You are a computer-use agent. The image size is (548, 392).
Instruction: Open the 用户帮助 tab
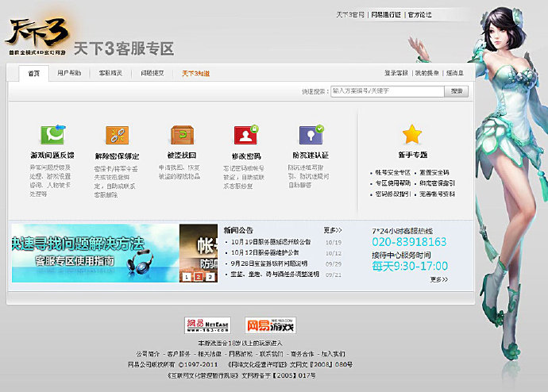coord(69,73)
